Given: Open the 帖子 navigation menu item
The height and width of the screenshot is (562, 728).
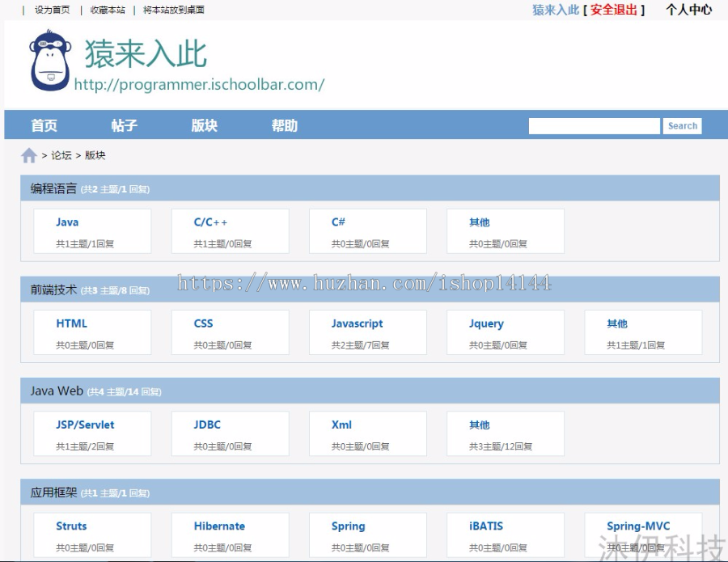Looking at the screenshot, I should [123, 125].
